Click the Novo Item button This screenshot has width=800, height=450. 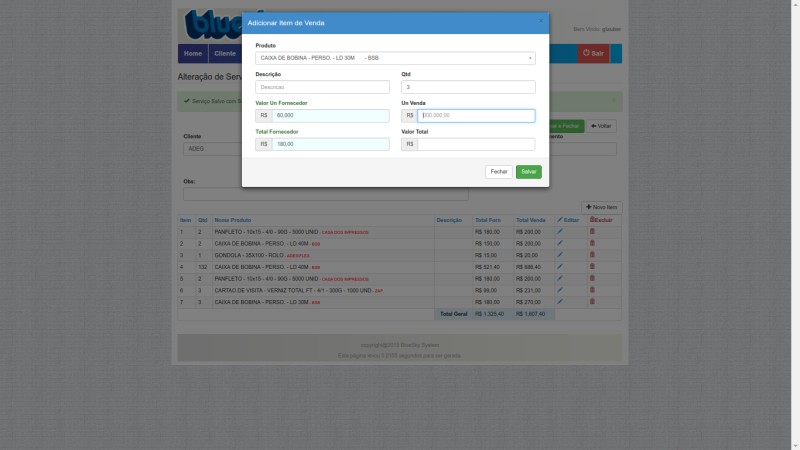pyautogui.click(x=602, y=207)
